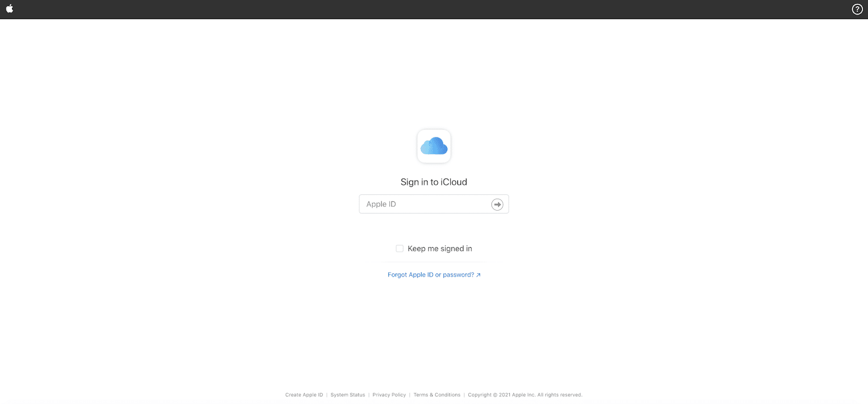Click the 'Sign in to iCloud' heading

pos(434,182)
